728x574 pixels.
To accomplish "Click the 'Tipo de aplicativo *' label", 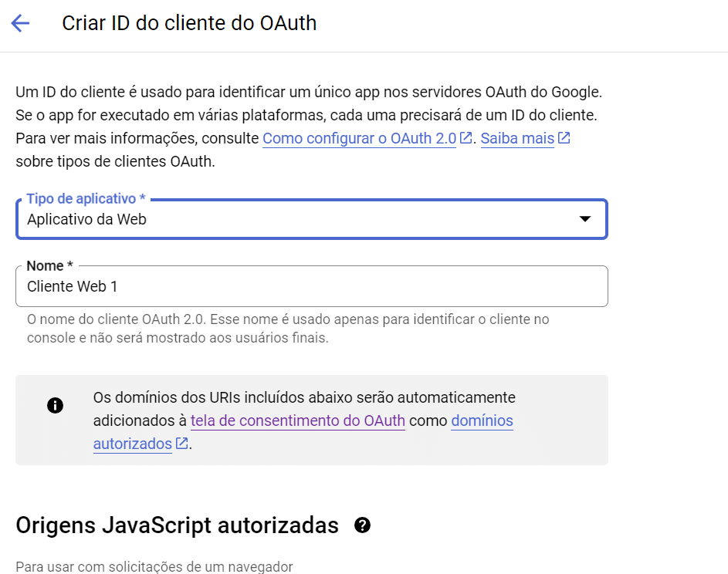I will [x=86, y=199].
